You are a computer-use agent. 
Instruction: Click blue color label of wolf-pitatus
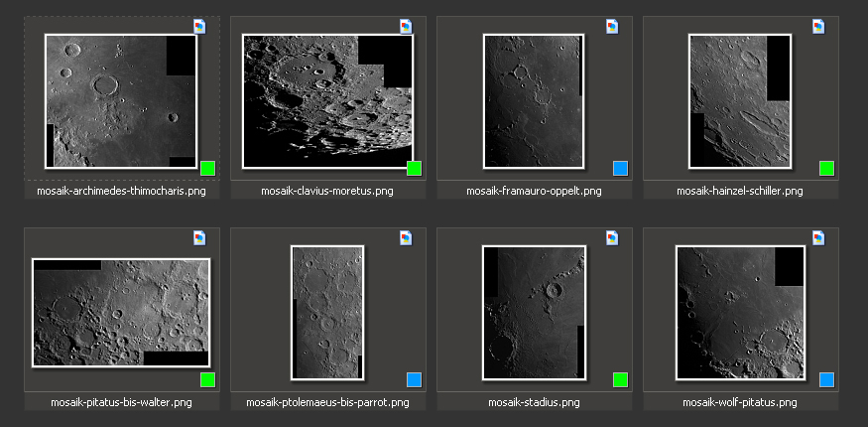pos(826,379)
